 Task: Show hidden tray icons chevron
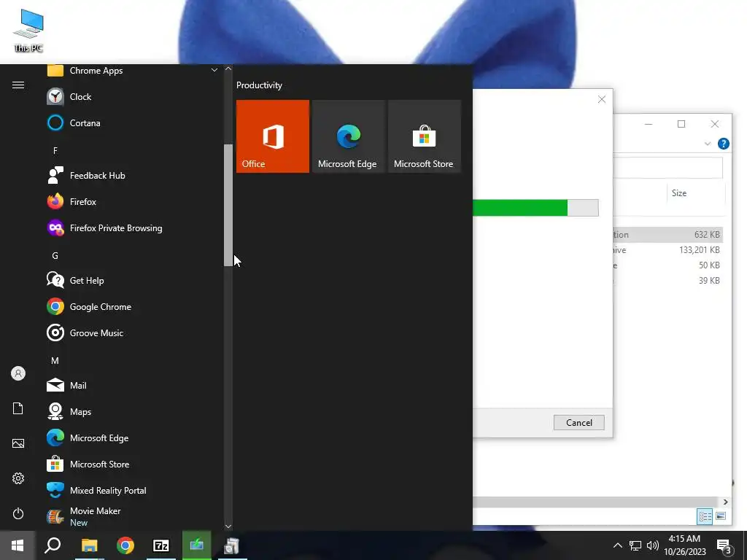(617, 545)
